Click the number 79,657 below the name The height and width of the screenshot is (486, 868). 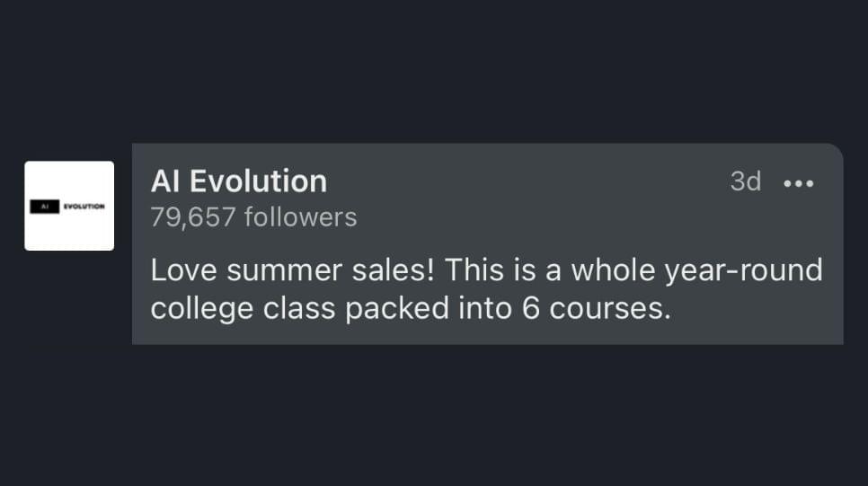193,217
